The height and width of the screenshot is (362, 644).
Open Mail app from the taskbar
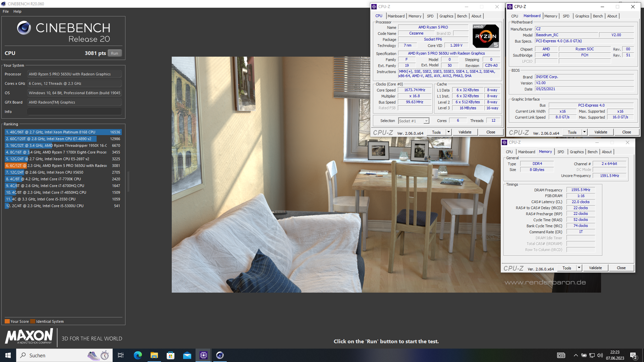pos(187,355)
